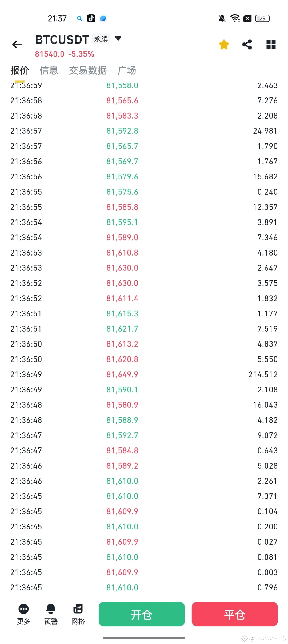Expand the 永续 contract type dropdown

pyautogui.click(x=101, y=38)
